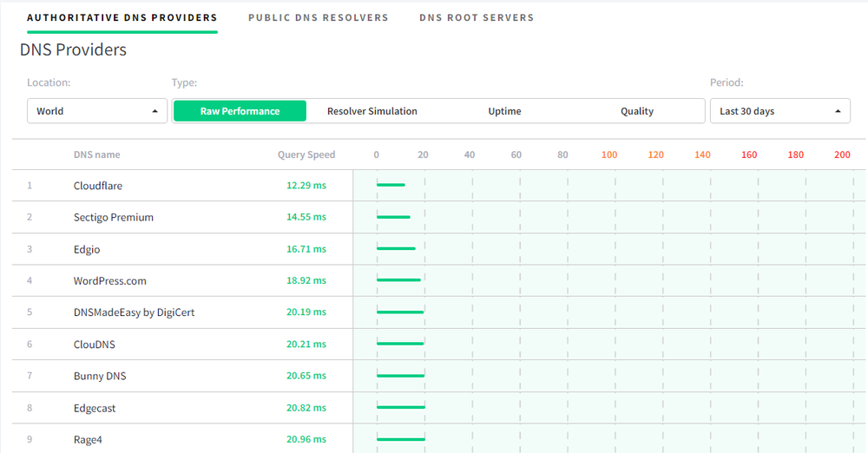Image resolution: width=868 pixels, height=453 pixels.
Task: Select Quality type
Action: [x=636, y=111]
